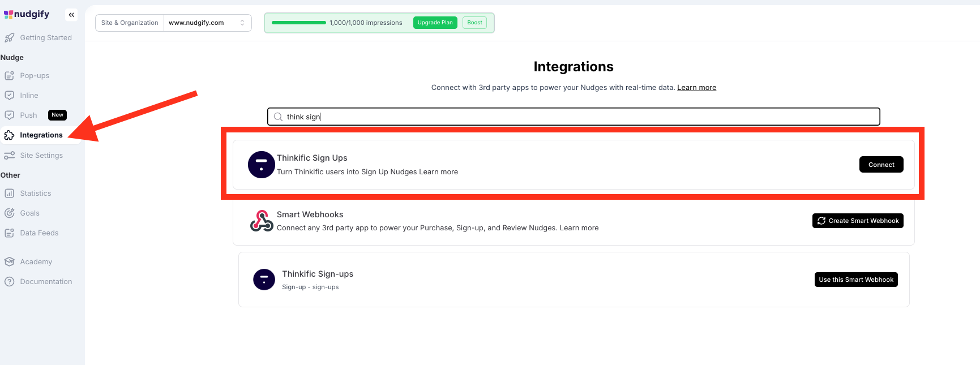
Task: Open Statistics page
Action: (x=36, y=194)
